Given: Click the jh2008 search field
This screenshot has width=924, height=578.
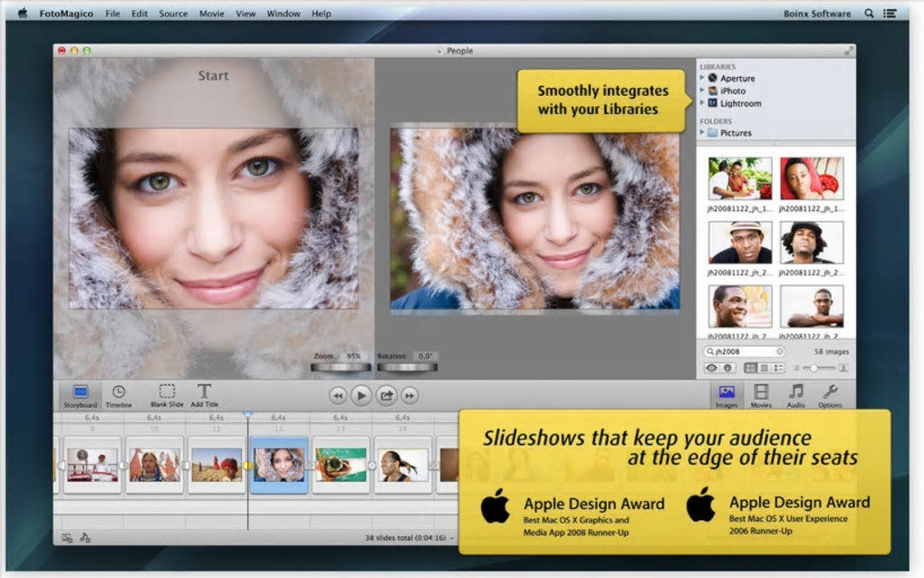Looking at the screenshot, I should tap(745, 352).
